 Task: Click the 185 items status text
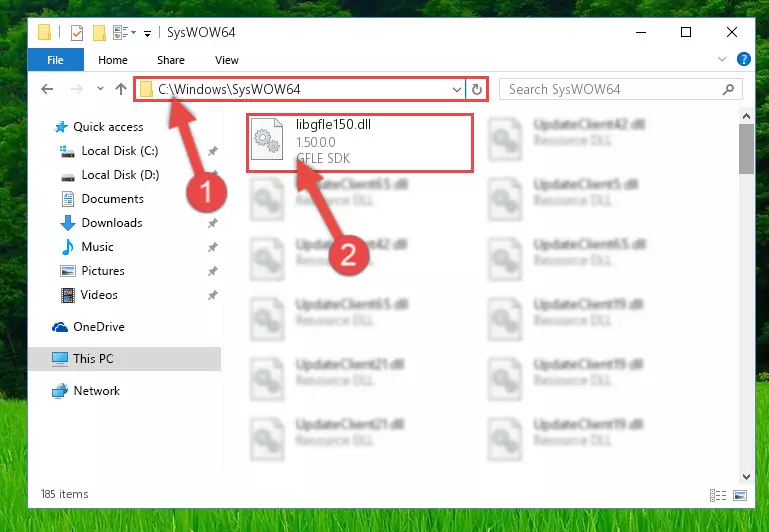coord(65,494)
